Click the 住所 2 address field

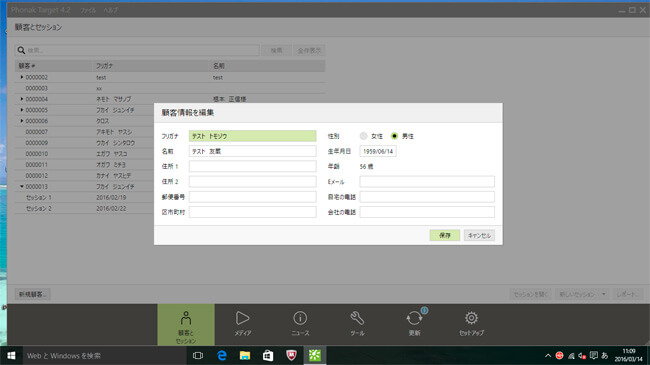(x=252, y=182)
